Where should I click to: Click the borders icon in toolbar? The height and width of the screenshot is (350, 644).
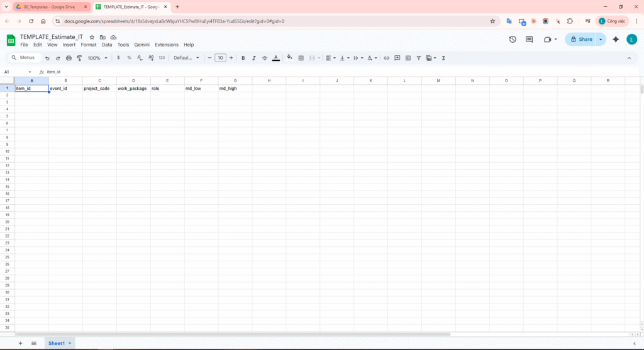coord(301,58)
